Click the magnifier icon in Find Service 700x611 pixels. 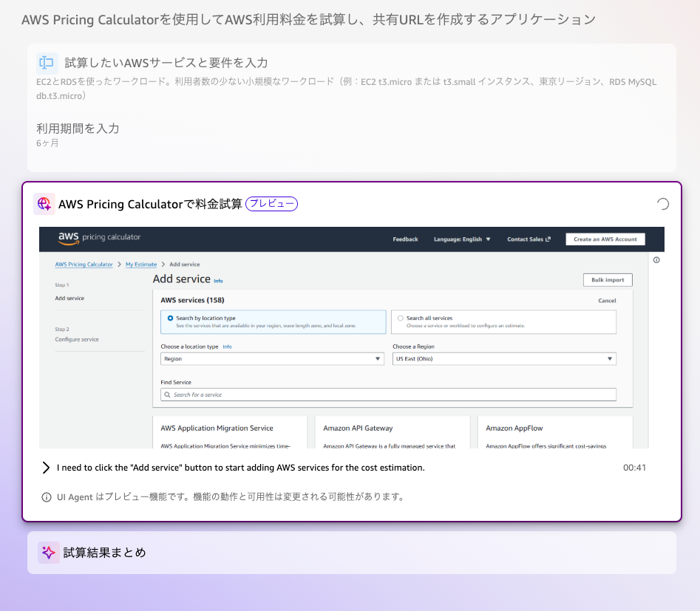tap(167, 395)
